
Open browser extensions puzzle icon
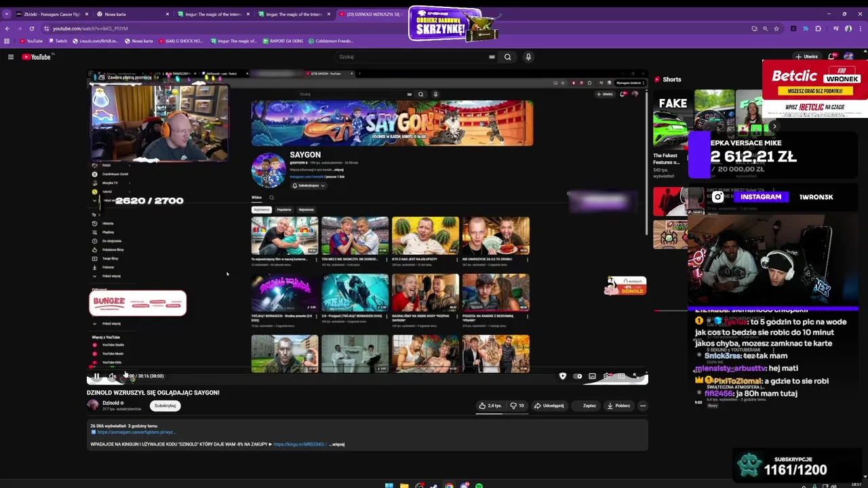tap(818, 28)
